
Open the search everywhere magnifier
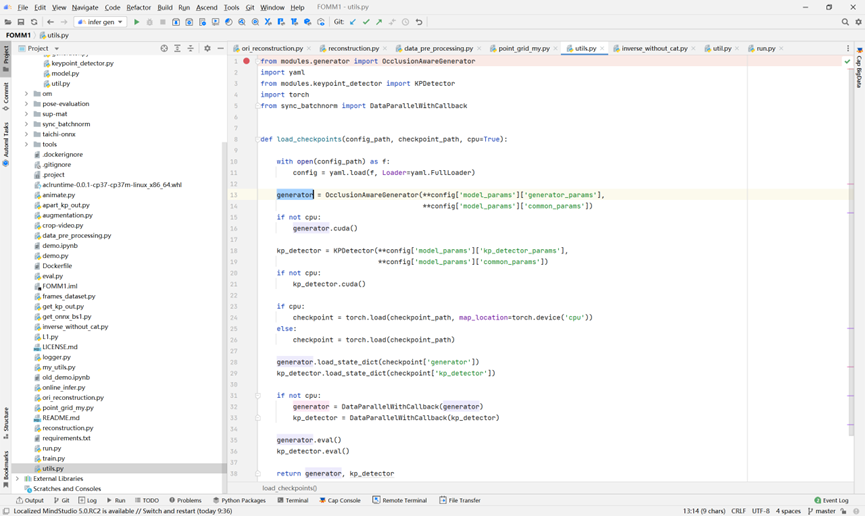point(845,22)
